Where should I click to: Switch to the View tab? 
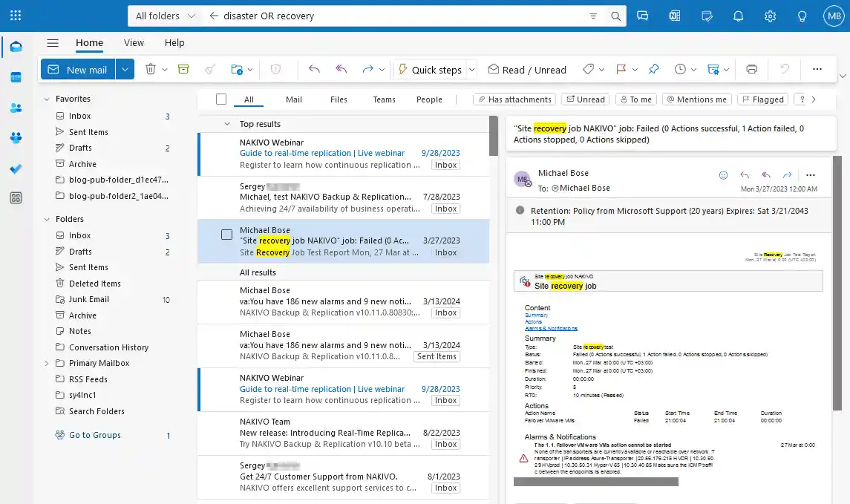[x=134, y=43]
